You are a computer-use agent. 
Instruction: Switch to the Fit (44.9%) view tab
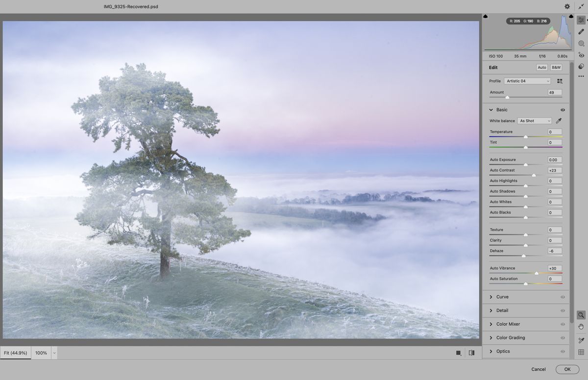tap(15, 353)
